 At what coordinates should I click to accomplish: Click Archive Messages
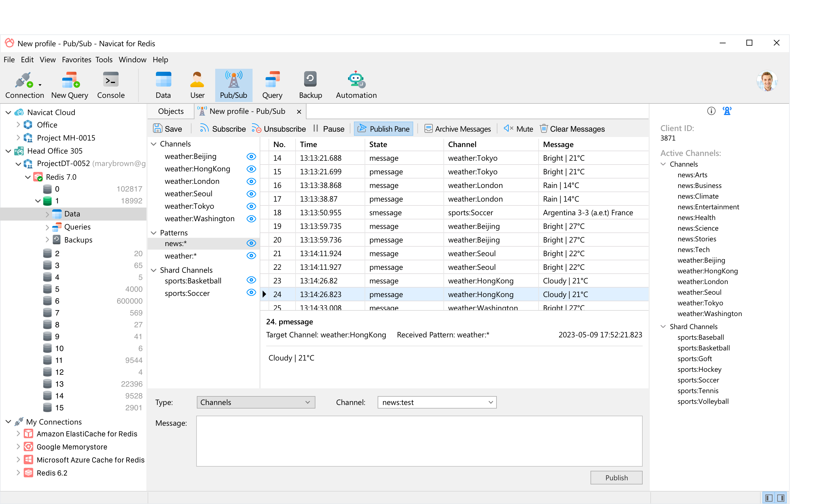(x=457, y=129)
